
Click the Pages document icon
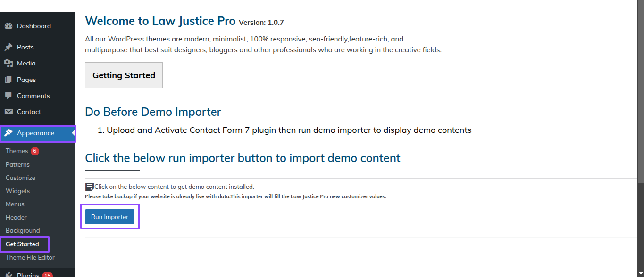pos(8,80)
